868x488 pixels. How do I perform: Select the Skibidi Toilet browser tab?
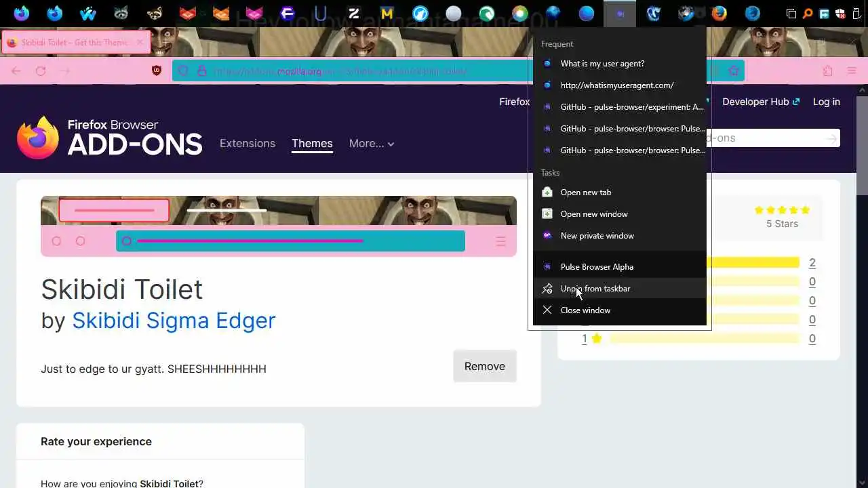coord(75,42)
